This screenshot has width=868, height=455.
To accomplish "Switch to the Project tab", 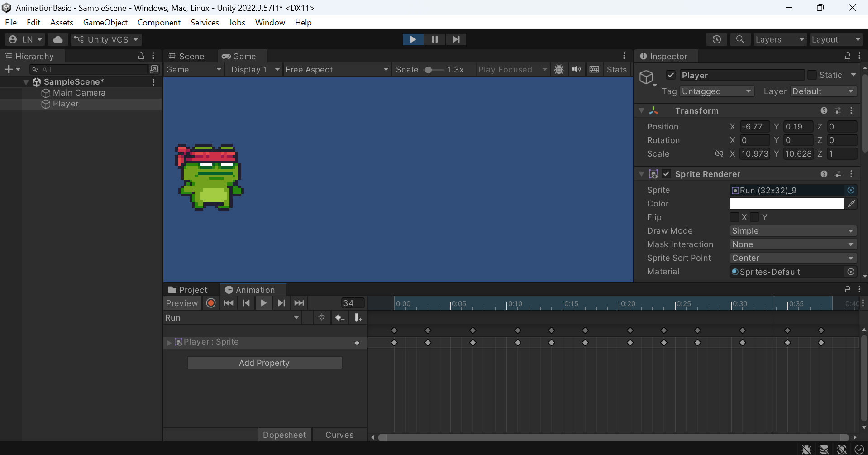I will [188, 290].
